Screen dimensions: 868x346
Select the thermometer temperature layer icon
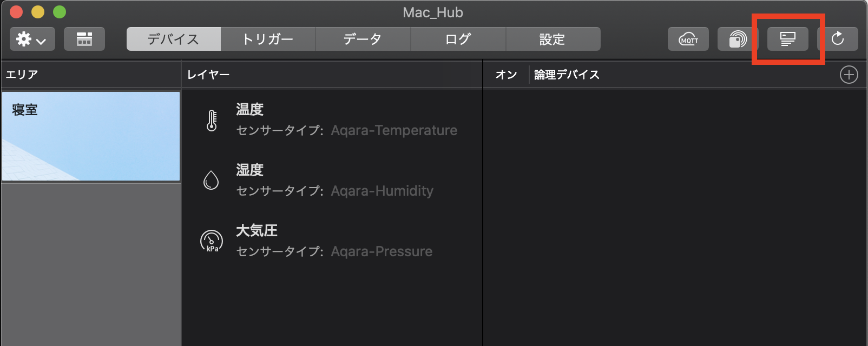[212, 120]
